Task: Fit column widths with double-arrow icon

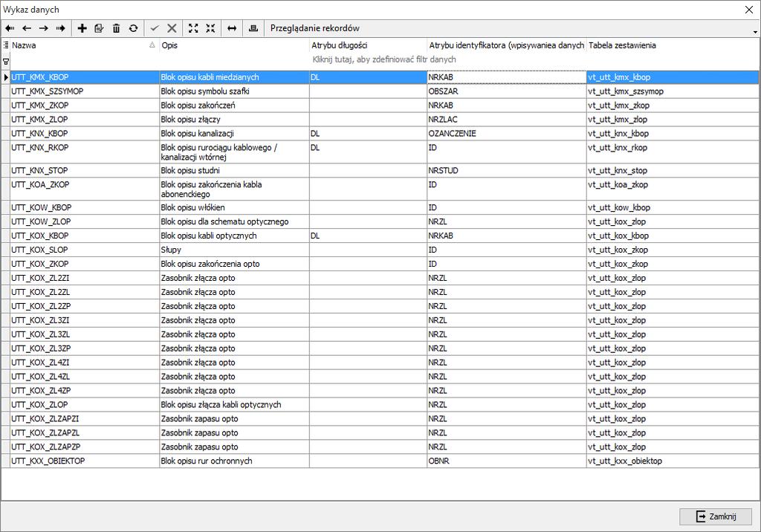Action: tap(232, 28)
